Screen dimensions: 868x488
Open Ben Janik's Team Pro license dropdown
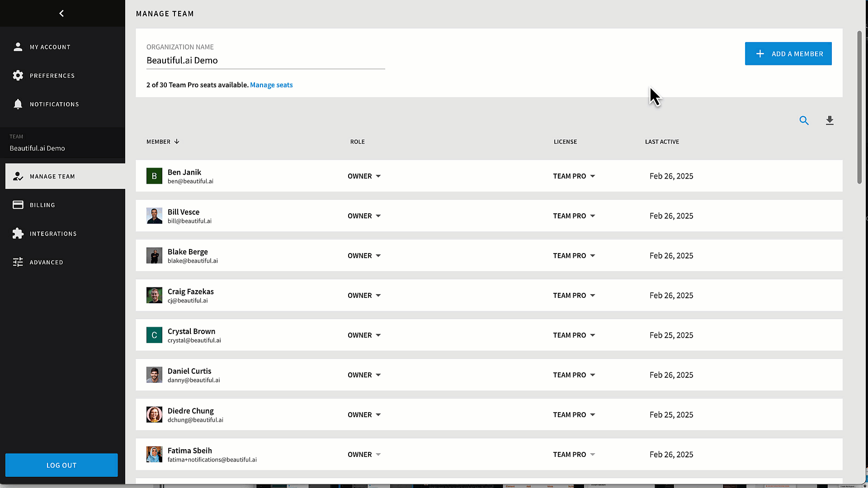[x=574, y=176]
